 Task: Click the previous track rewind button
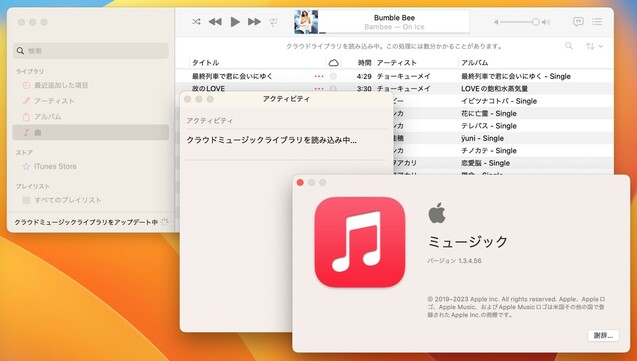(215, 22)
